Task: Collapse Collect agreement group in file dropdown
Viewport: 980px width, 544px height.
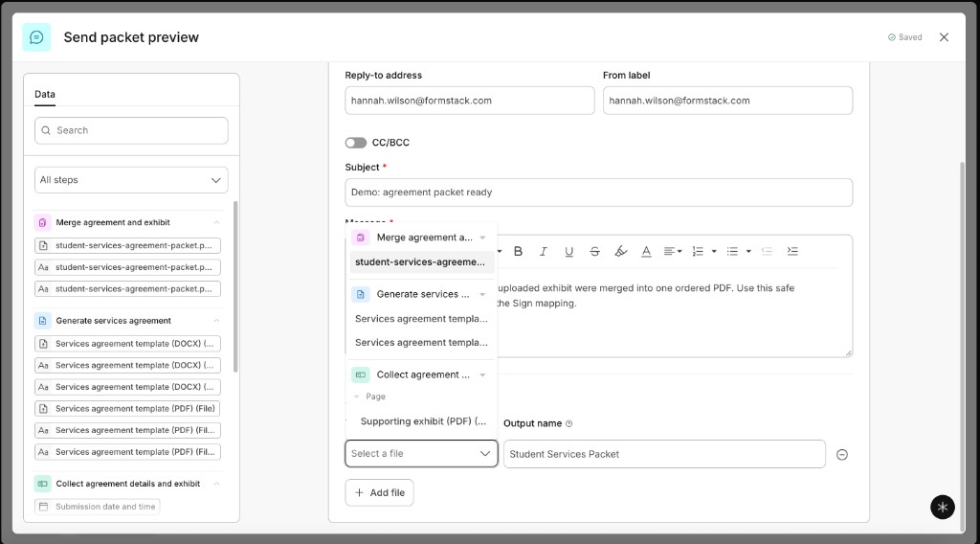Action: pos(482,375)
